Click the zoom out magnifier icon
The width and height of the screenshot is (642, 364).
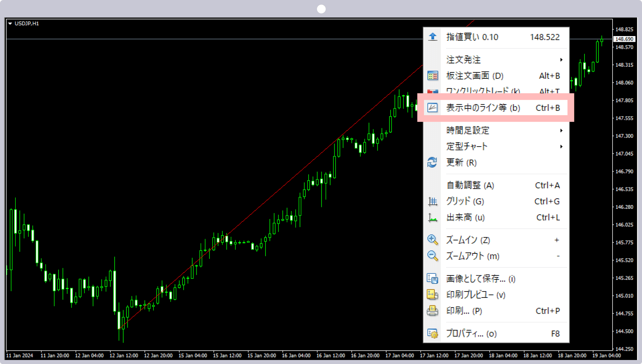[432, 256]
